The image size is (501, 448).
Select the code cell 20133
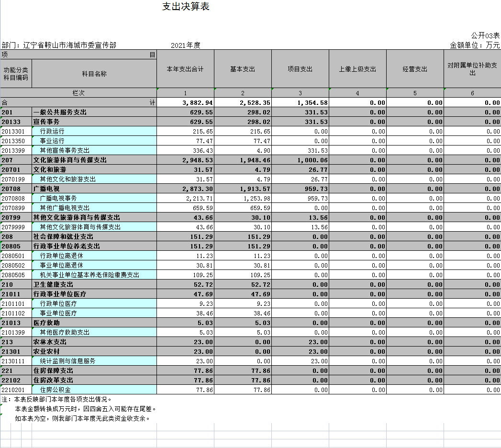coord(16,122)
